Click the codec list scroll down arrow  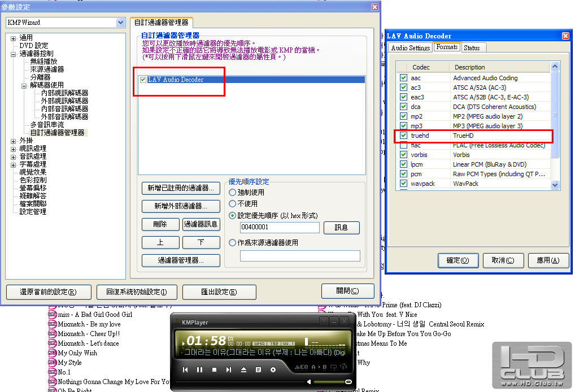pos(555,185)
